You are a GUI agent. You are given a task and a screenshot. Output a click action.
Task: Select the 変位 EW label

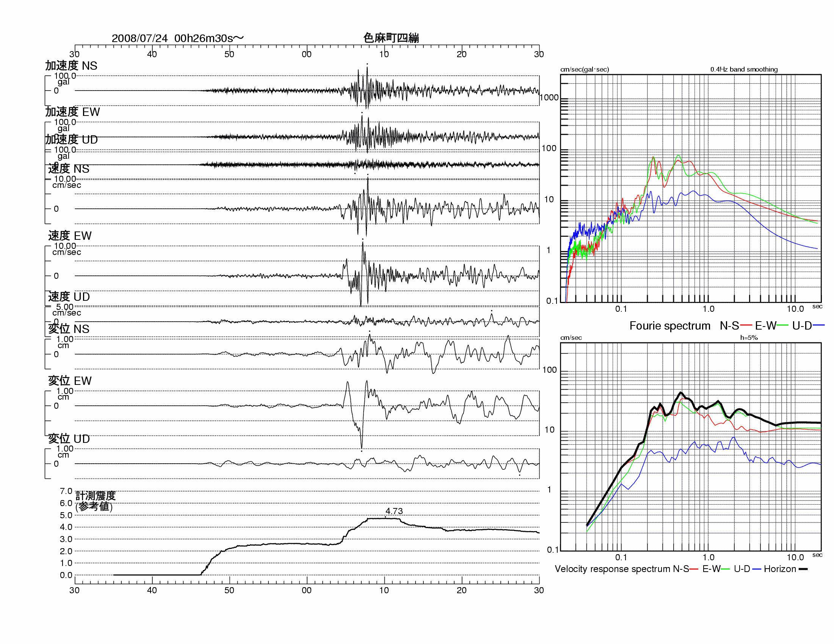tap(70, 381)
